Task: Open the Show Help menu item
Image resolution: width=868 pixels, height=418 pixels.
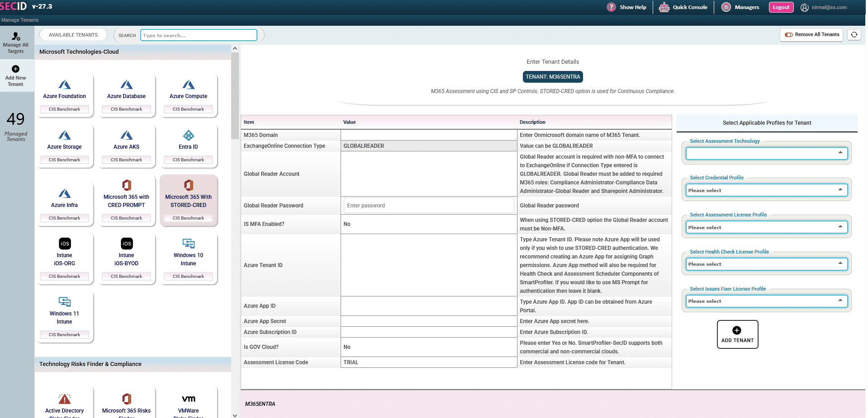Action: pyautogui.click(x=633, y=7)
